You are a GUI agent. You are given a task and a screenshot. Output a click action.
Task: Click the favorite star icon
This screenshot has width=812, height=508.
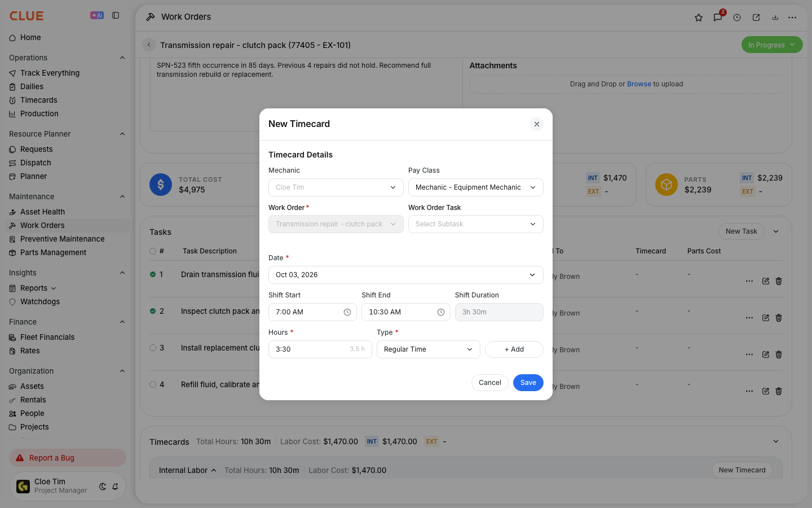[699, 17]
